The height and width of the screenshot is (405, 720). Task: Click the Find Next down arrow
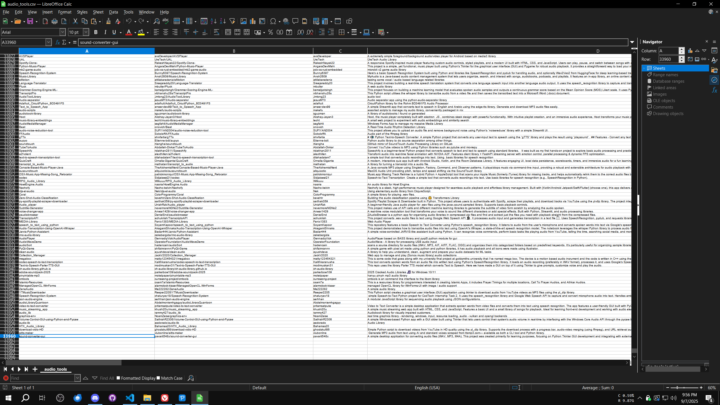(x=95, y=378)
